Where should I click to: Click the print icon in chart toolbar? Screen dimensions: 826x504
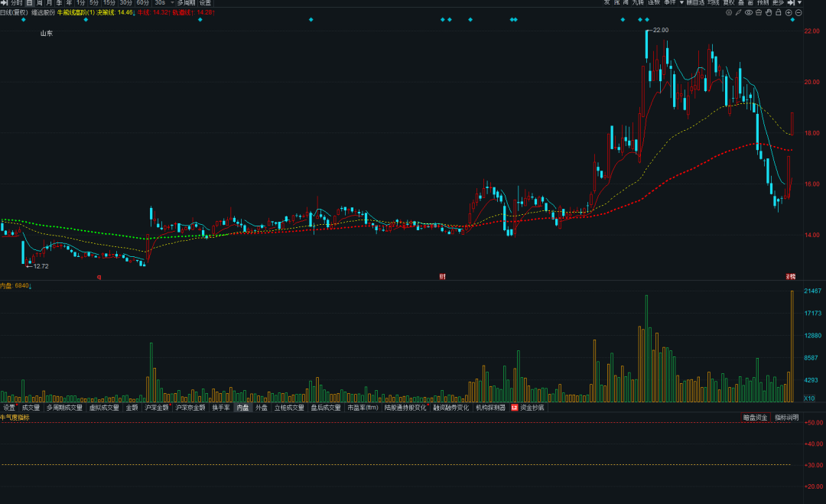(x=759, y=13)
